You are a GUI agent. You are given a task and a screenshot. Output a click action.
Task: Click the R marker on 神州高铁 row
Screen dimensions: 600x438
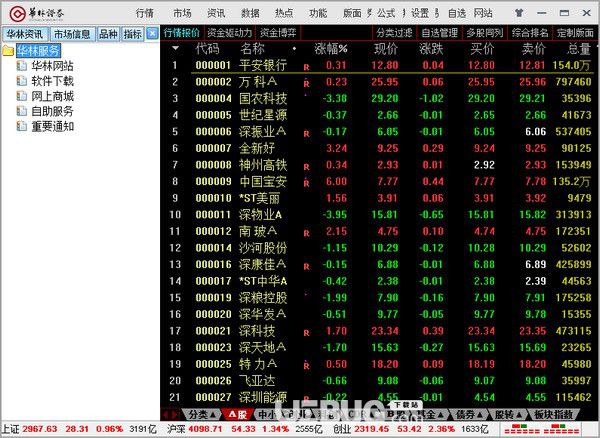(307, 167)
